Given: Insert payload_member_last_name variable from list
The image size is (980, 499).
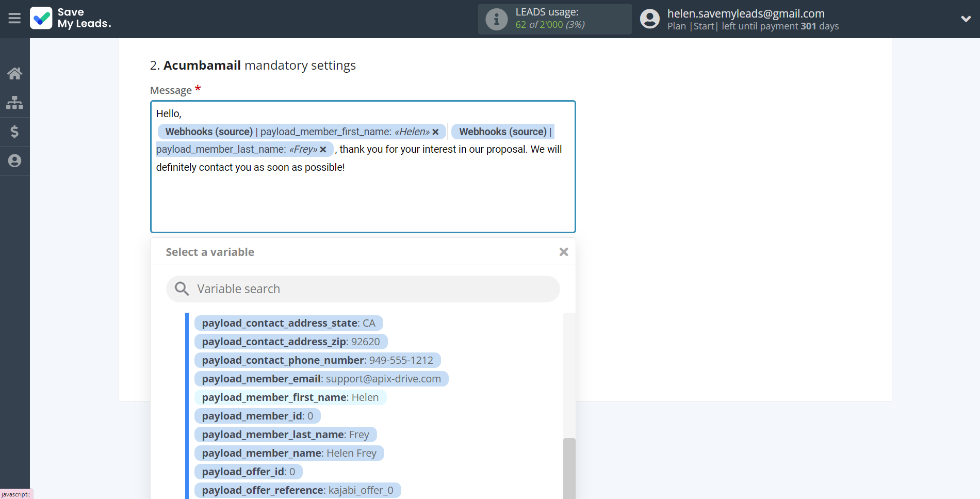Looking at the screenshot, I should point(286,434).
